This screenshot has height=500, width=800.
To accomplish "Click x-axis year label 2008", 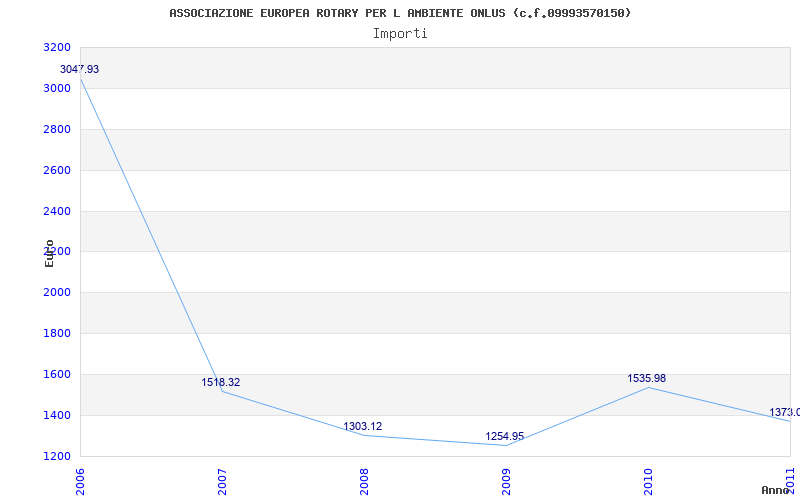I will (364, 482).
